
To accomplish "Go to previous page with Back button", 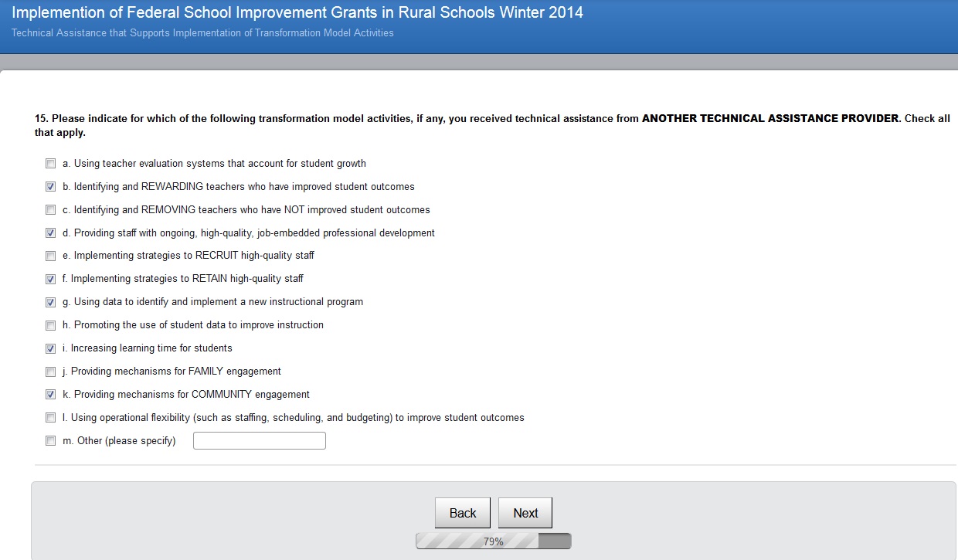I will point(463,513).
